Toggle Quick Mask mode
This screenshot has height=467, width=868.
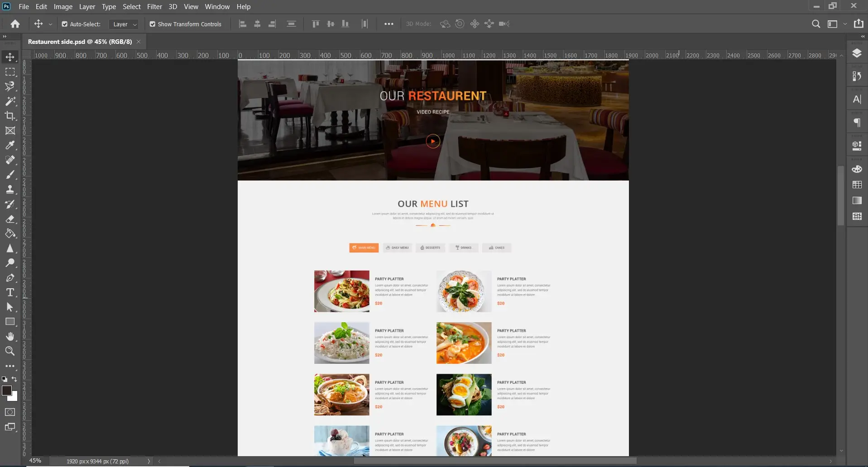point(10,412)
